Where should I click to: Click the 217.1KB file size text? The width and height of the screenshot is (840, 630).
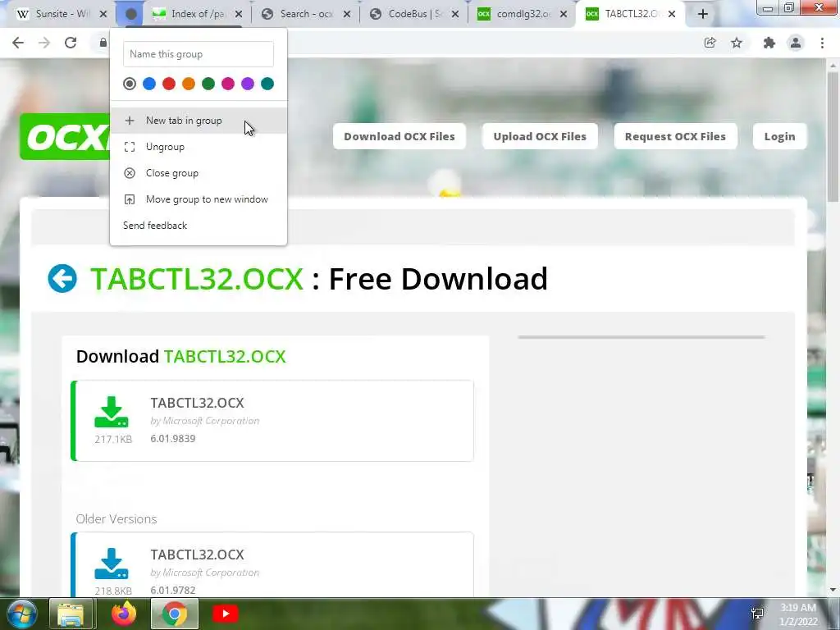pyautogui.click(x=113, y=440)
